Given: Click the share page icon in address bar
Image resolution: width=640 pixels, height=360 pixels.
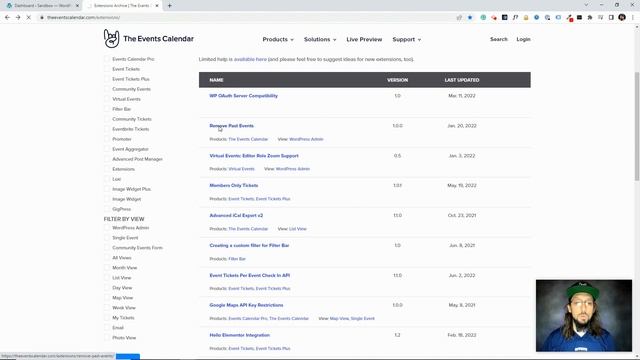Looking at the screenshot, I should [459, 18].
